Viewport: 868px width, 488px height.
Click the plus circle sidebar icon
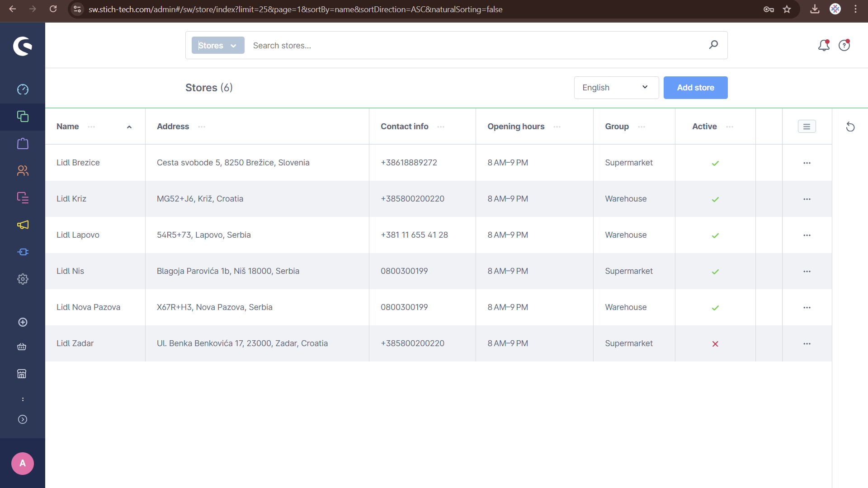pos(23,322)
